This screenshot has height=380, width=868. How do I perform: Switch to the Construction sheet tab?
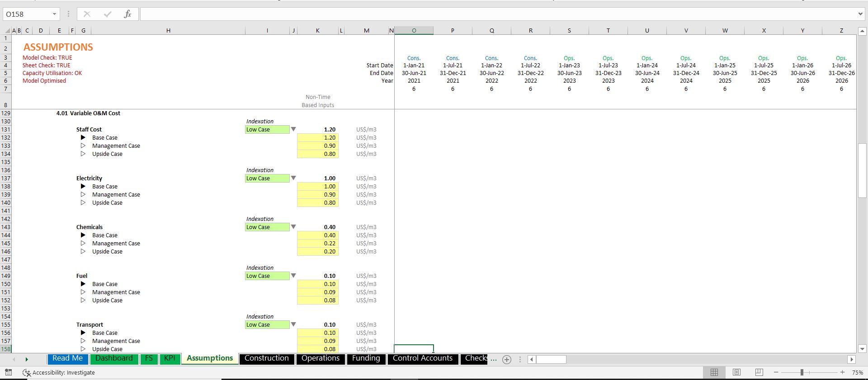pos(267,358)
